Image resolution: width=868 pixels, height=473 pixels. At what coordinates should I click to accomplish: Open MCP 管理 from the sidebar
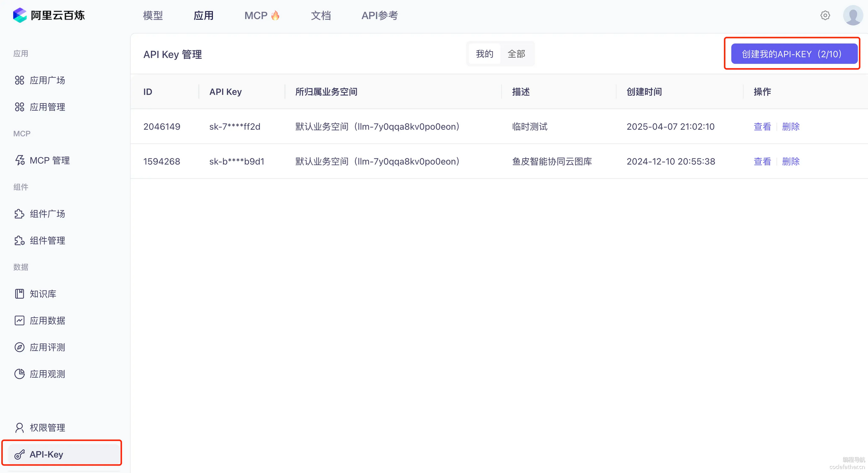50,160
